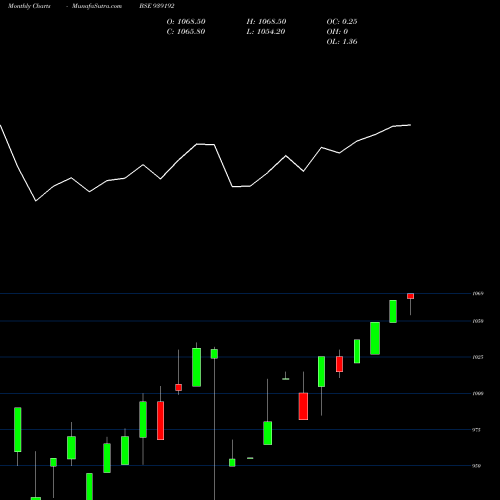Click the 975 price axis label
Image resolution: width=500 pixels, height=500 pixels.
[477, 430]
